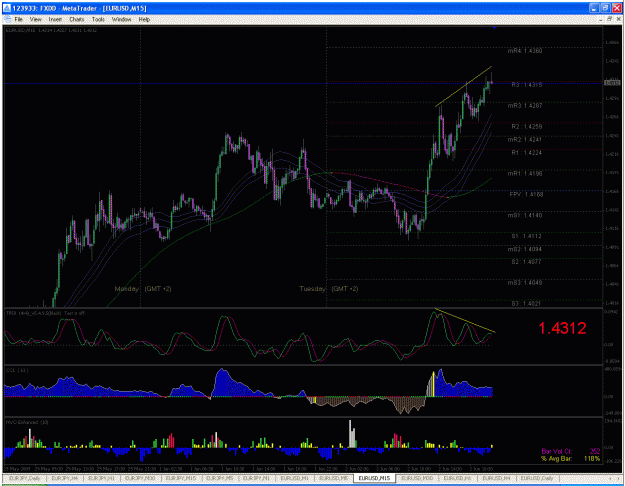Image resolution: width=625 pixels, height=486 pixels.
Task: Click the MetaTrader title bar app icon
Action: click(x=7, y=8)
